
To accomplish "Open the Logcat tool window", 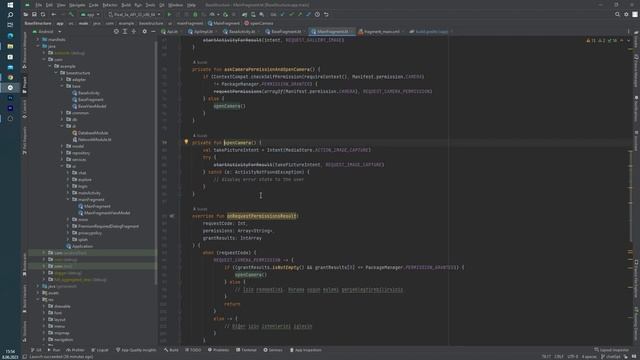I will point(100,350).
